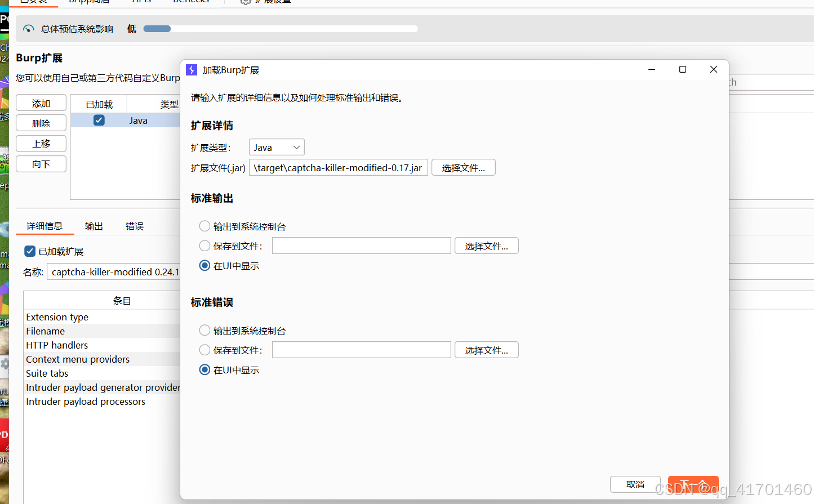814x504 pixels.
Task: Click the 向下 button
Action: (41, 164)
